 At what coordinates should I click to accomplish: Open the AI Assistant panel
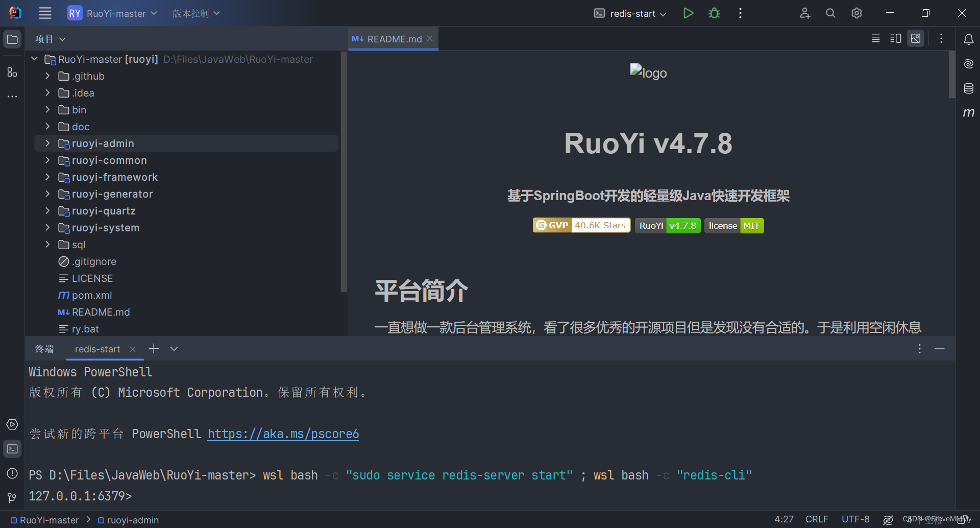pos(968,64)
